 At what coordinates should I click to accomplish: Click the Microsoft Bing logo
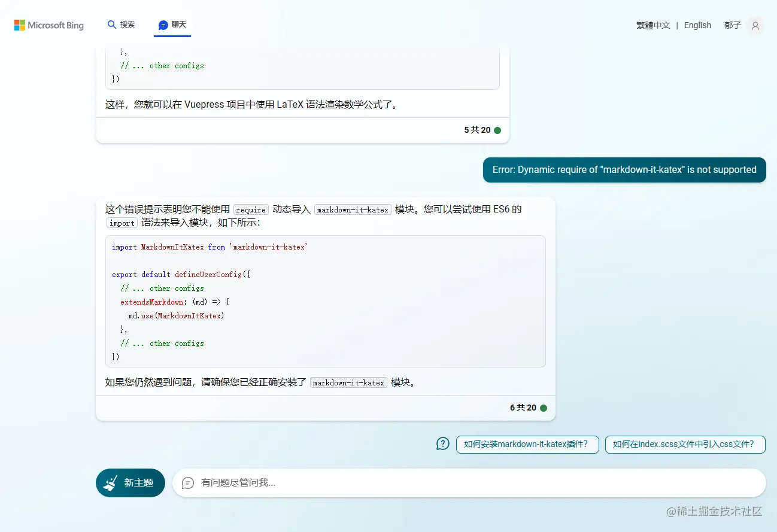click(x=48, y=25)
